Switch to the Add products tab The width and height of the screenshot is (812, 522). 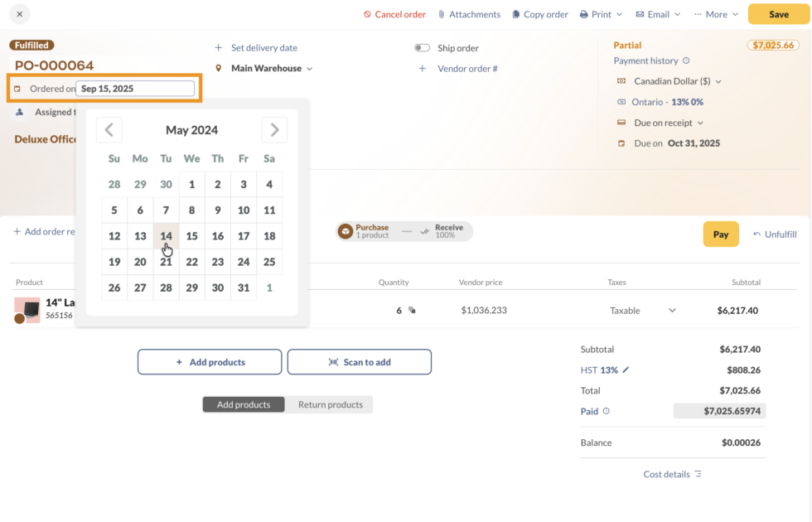click(x=244, y=404)
